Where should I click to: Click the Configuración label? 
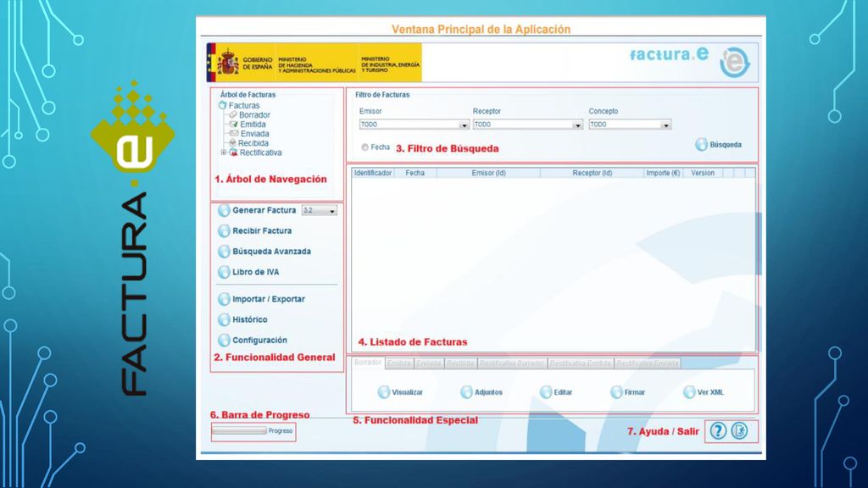(x=259, y=340)
